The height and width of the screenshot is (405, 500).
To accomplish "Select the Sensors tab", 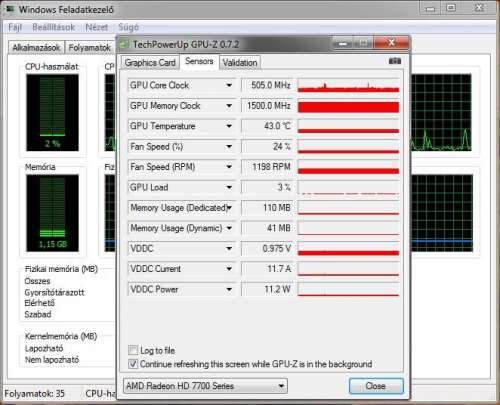I will [x=199, y=61].
